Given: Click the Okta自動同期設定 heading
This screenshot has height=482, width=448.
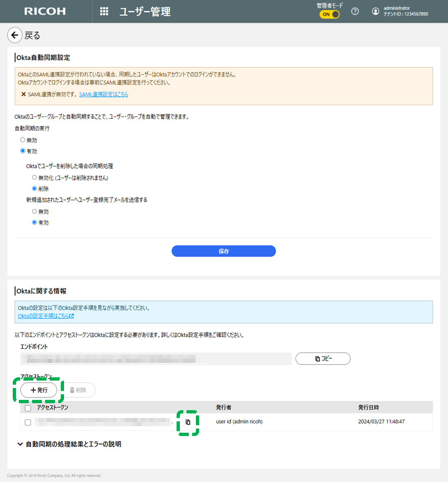Looking at the screenshot, I should coord(44,57).
